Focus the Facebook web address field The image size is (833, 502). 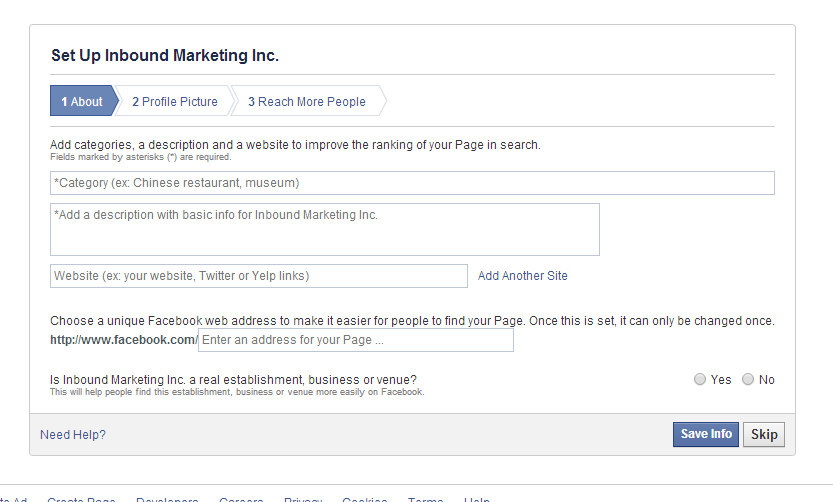pos(356,340)
